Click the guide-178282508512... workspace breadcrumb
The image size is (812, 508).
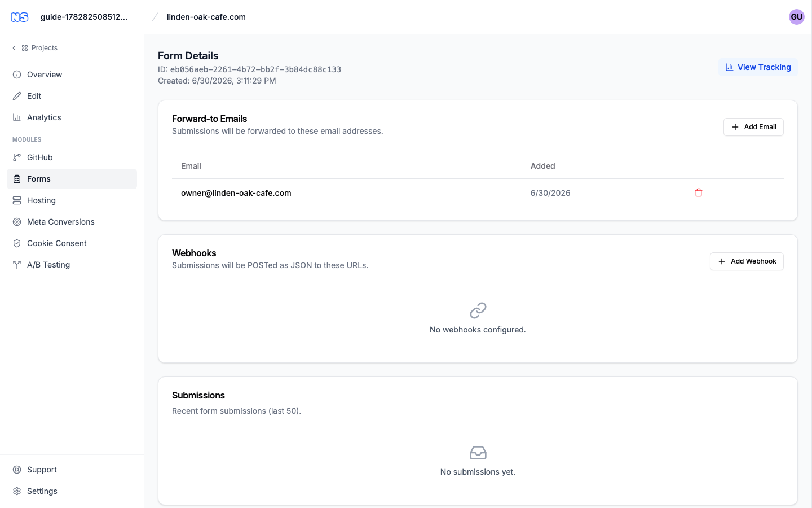tap(84, 17)
